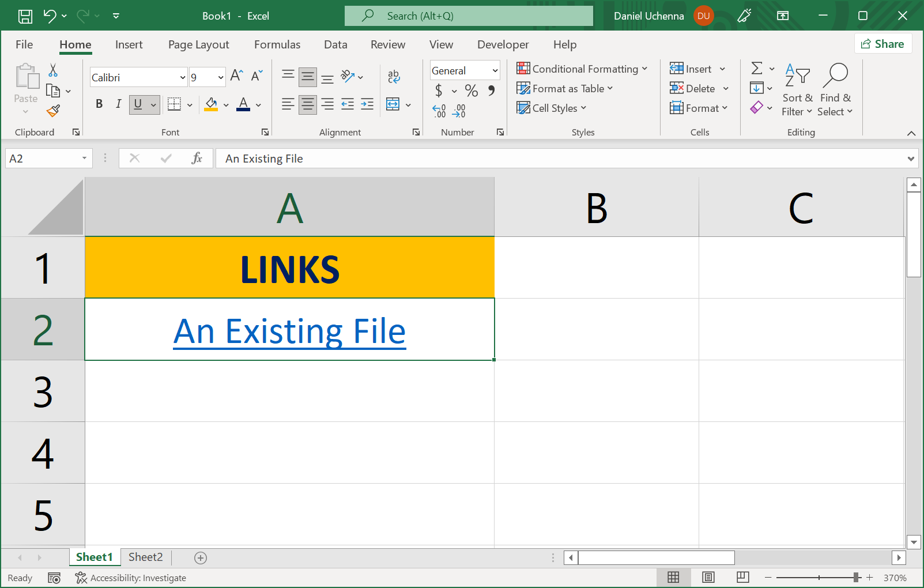Switch to Sheet2
Image resolution: width=924 pixels, height=588 pixels.
145,557
